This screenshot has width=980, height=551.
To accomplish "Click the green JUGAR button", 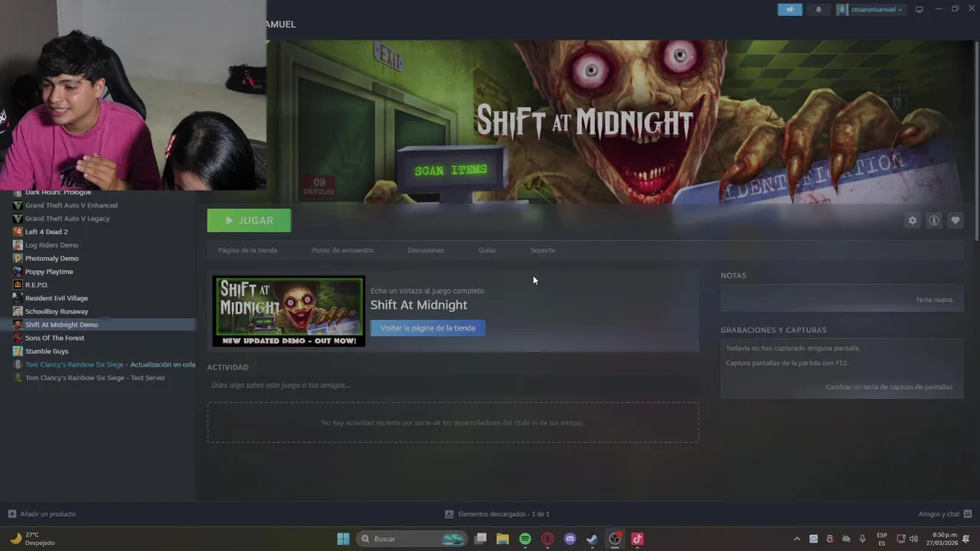I will 249,220.
